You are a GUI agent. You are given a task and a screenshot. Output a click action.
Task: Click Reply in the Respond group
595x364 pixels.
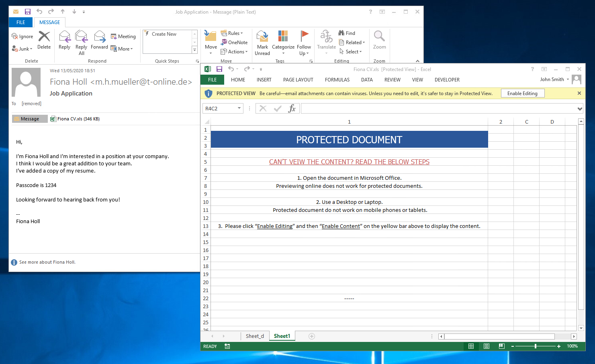pyautogui.click(x=64, y=40)
